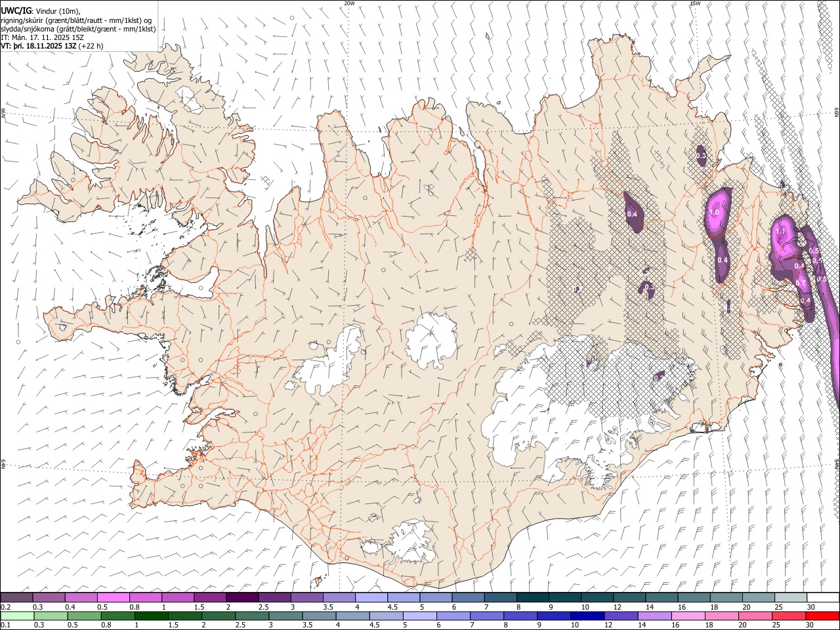Pick the light purple rain swatch at 14
The width and height of the screenshot is (840, 630).
point(655,616)
